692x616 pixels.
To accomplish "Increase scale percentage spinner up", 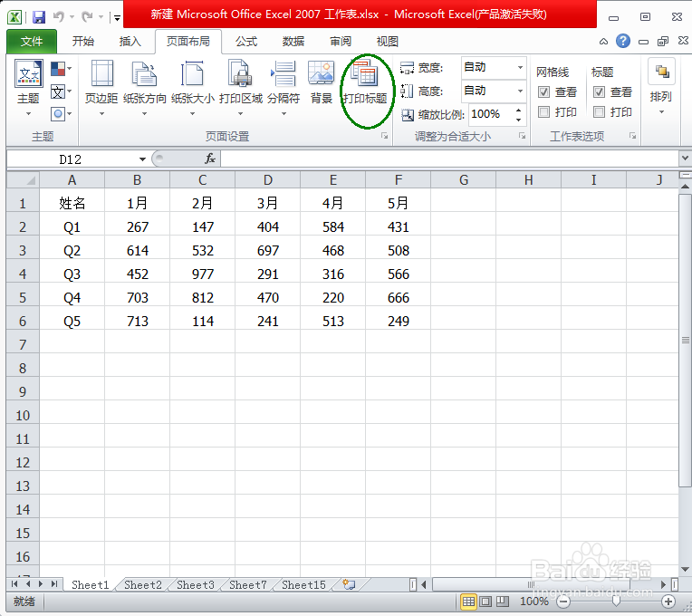I will pyautogui.click(x=519, y=110).
